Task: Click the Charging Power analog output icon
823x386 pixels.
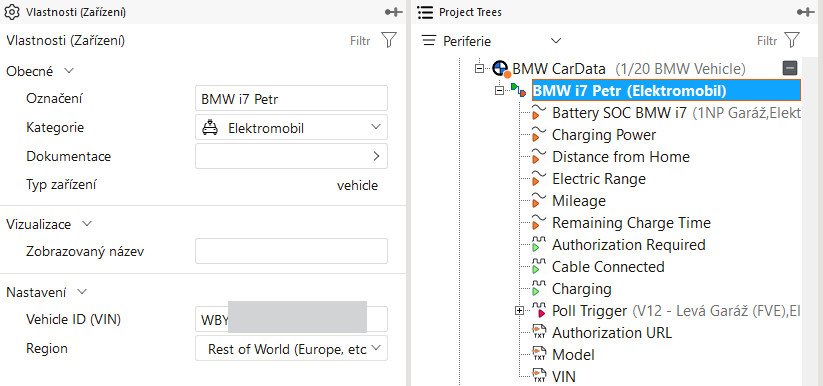Action: (539, 135)
